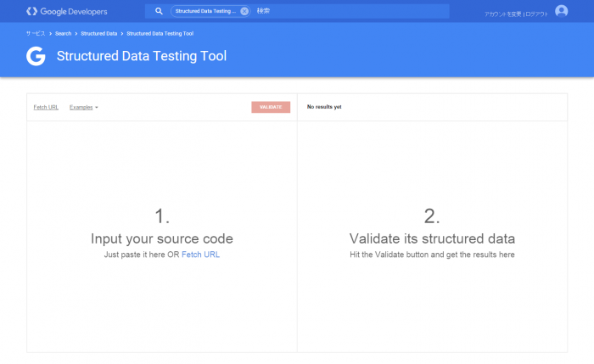Click the magnifier search icon
This screenshot has width=594, height=364.
[159, 11]
